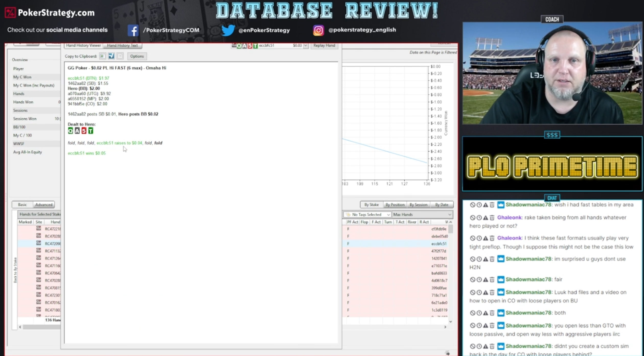Click the PF Act column header

tap(353, 222)
